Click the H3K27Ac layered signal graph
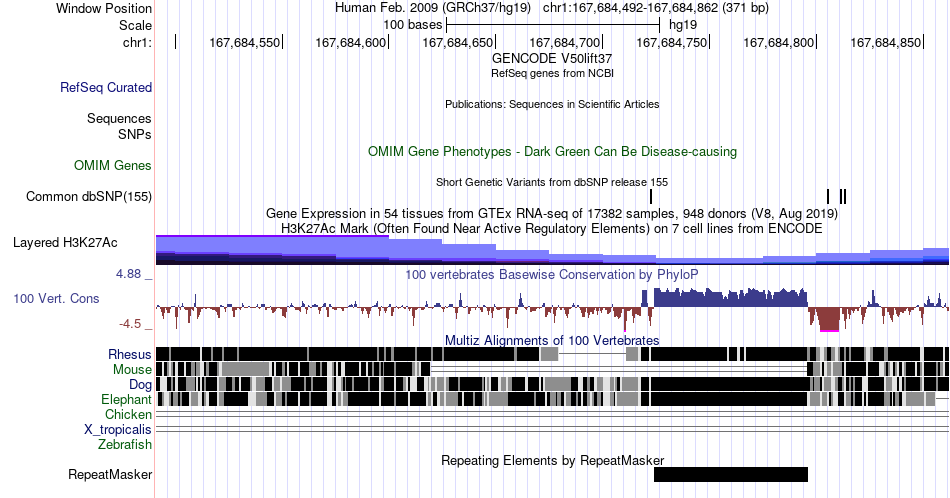The width and height of the screenshot is (950, 498). [x=552, y=250]
